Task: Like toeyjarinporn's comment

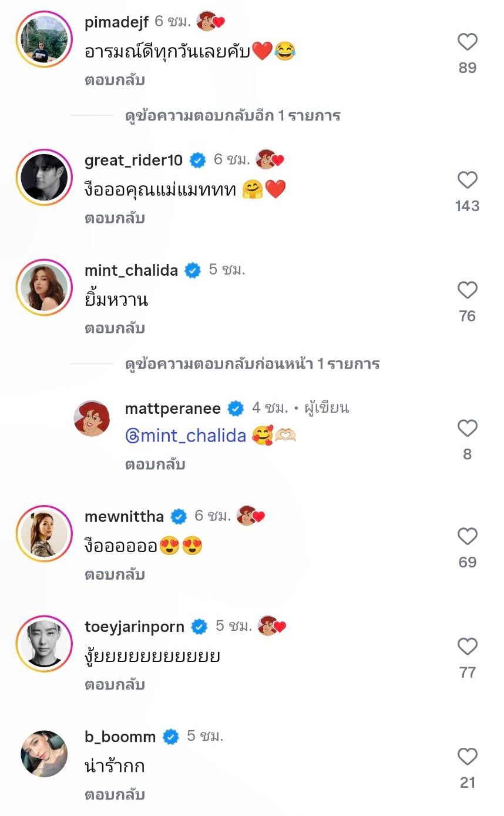Action: [467, 646]
